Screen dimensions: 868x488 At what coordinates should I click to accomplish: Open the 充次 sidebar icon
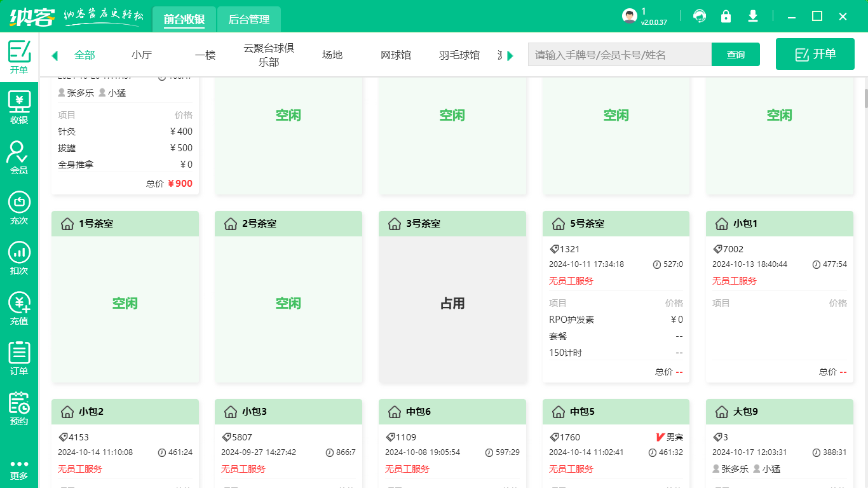pyautogui.click(x=19, y=208)
